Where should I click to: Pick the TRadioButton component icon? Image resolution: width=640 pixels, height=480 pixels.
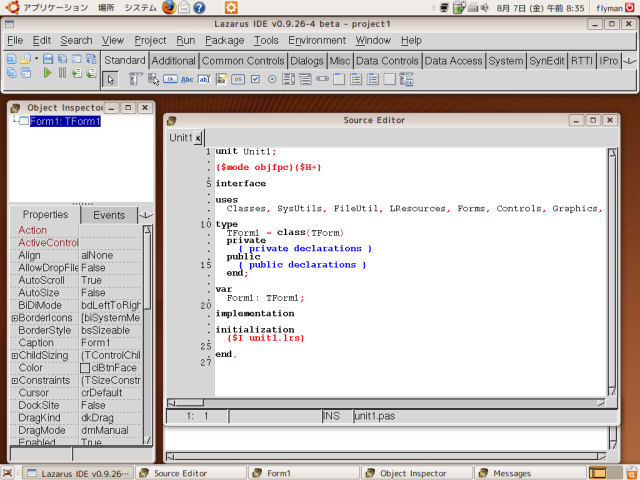[272, 79]
